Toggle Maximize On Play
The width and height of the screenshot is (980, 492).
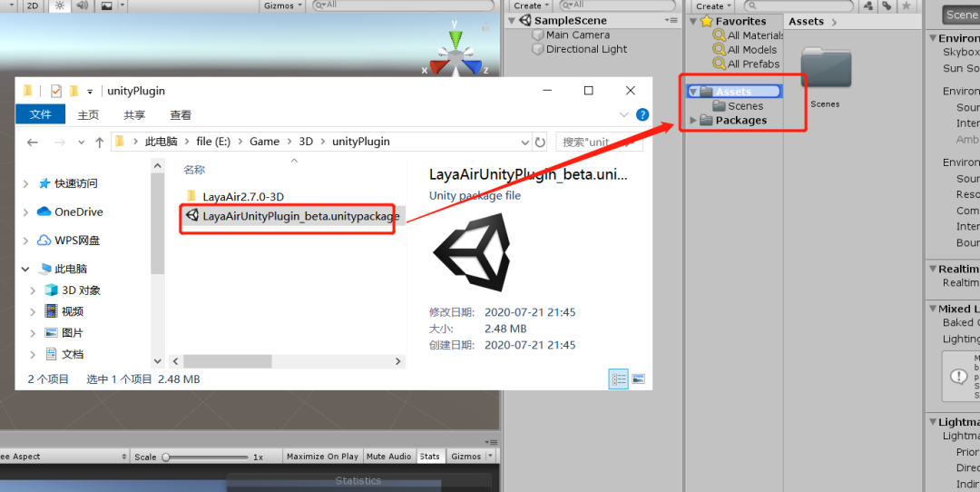point(322,457)
